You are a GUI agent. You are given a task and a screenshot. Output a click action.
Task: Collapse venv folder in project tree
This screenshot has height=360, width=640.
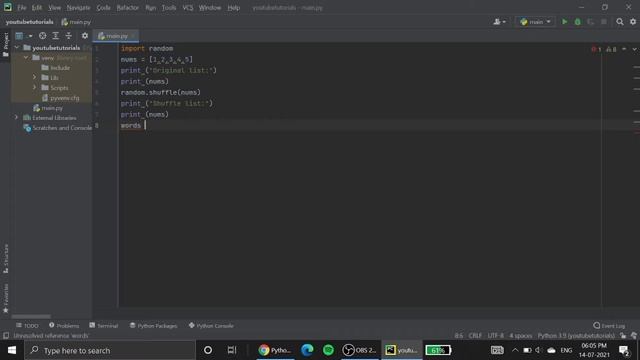coord(26,58)
